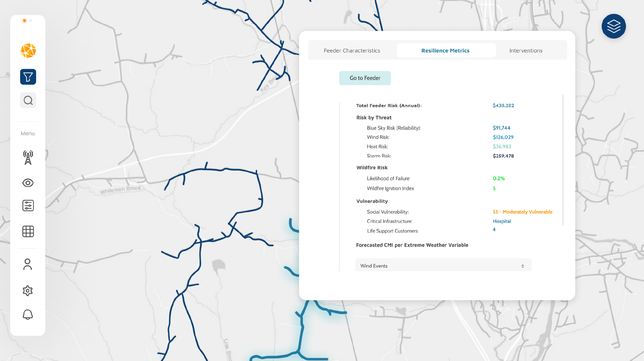This screenshot has width=644, height=361.
Task: Click the orange page indicator dot
Action: pyautogui.click(x=24, y=21)
